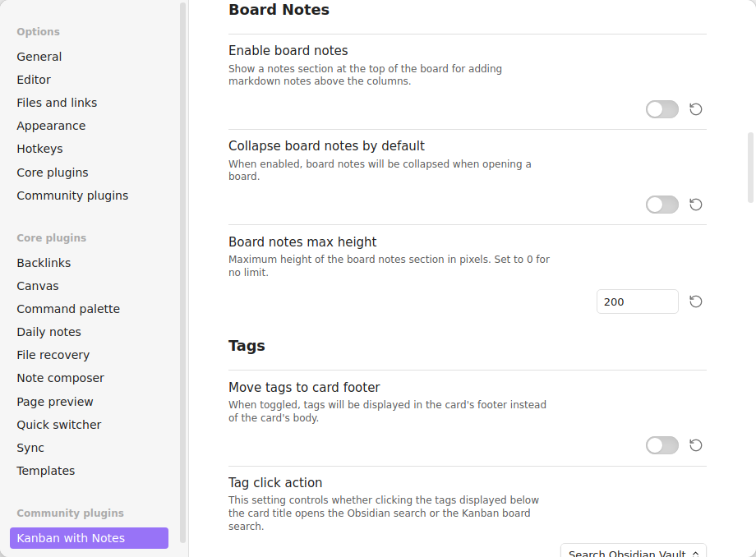Select Page preview plugin settings

coord(90,402)
